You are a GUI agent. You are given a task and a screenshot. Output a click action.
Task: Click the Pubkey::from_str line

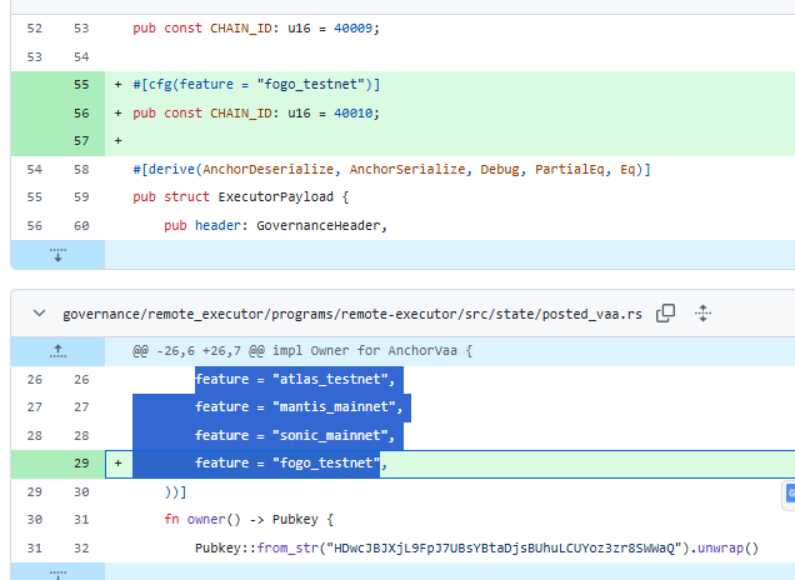[x=477, y=548]
